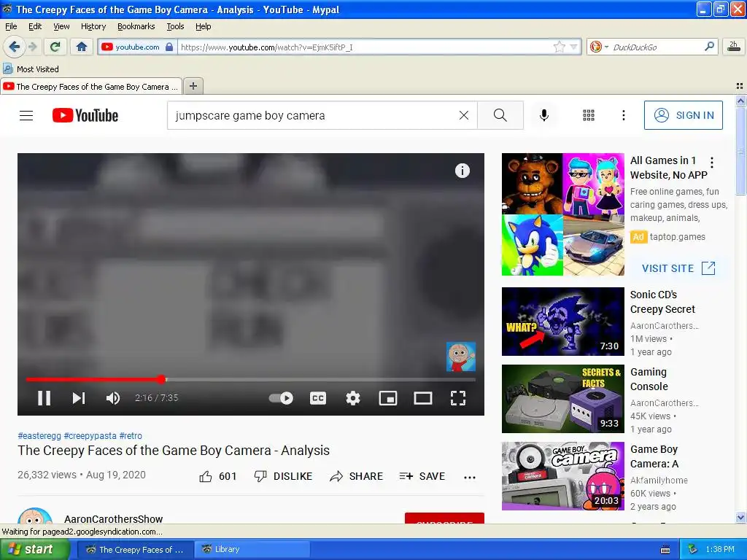Reload the page with the refresh icon

point(55,47)
